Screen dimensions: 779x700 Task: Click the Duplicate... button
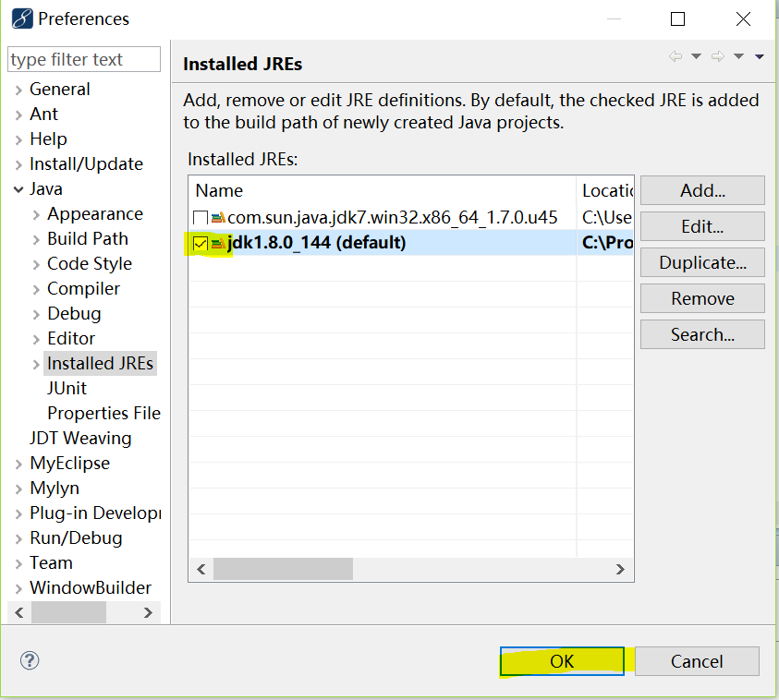click(702, 262)
